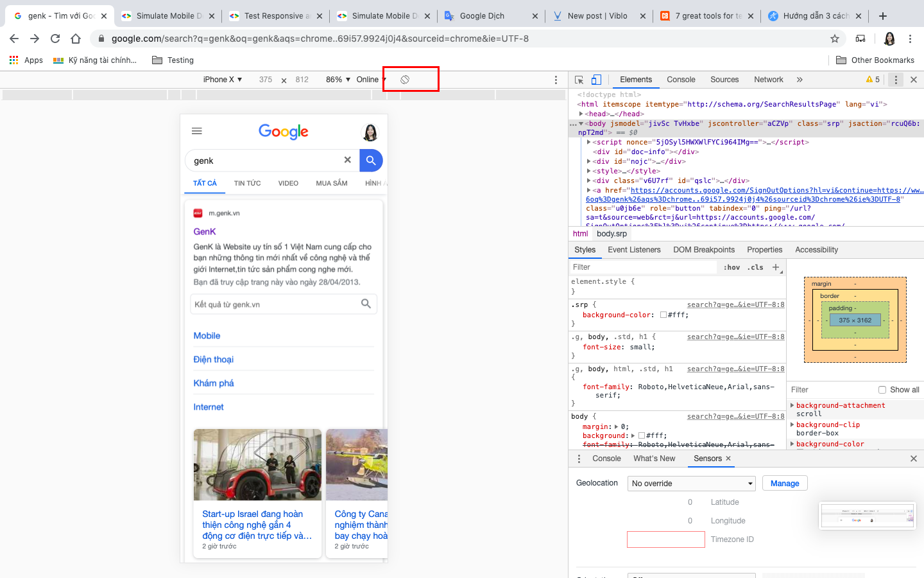Select TIN TỨC search tab
This screenshot has width=924, height=578.
tap(247, 184)
